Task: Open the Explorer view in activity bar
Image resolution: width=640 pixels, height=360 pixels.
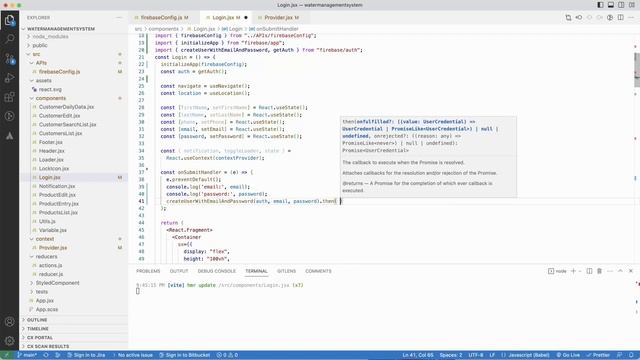Action: (x=9, y=20)
